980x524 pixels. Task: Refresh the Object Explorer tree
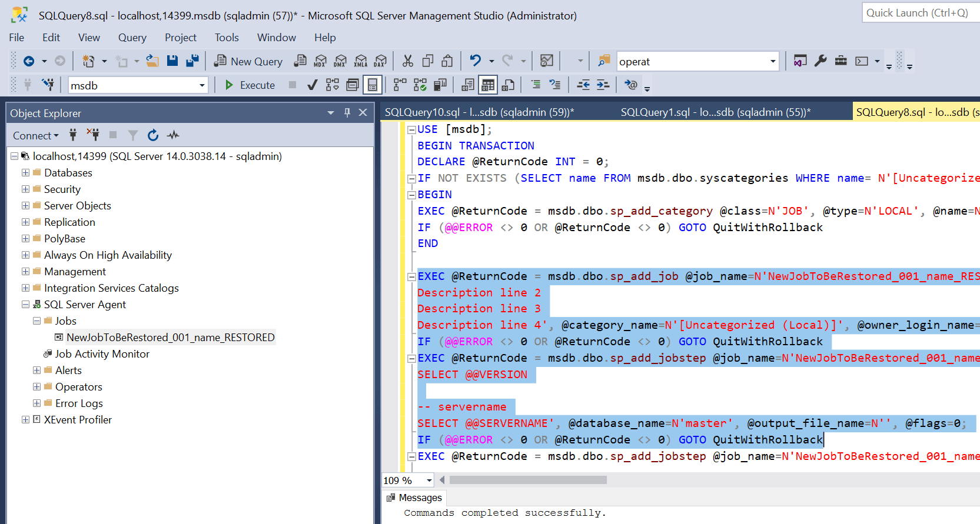(153, 135)
